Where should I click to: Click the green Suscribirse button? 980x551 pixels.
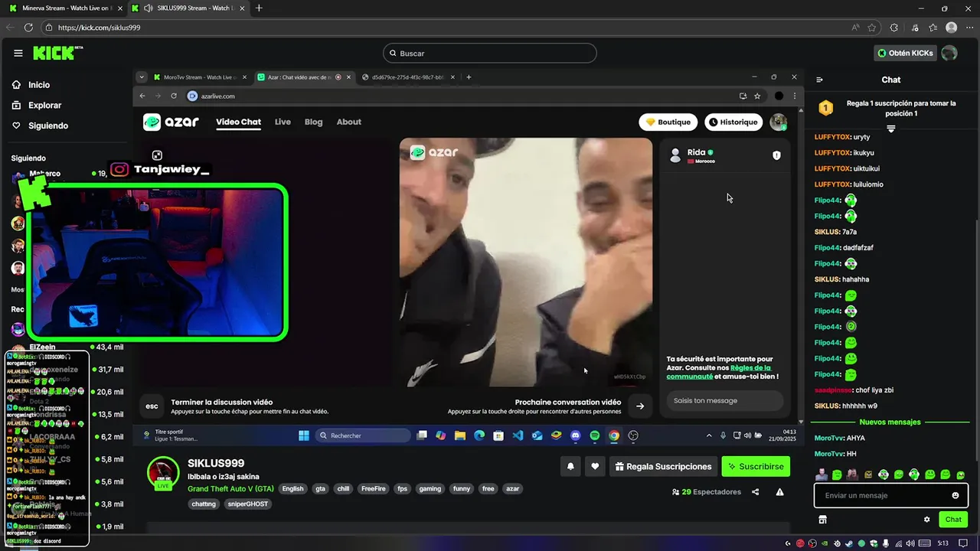pyautogui.click(x=756, y=466)
